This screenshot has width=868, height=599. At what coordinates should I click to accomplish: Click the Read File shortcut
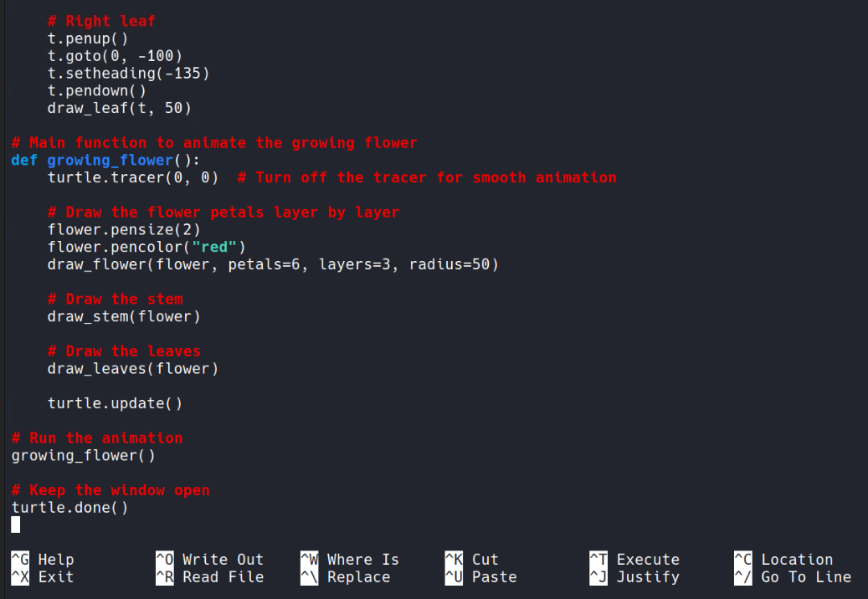[223, 577]
